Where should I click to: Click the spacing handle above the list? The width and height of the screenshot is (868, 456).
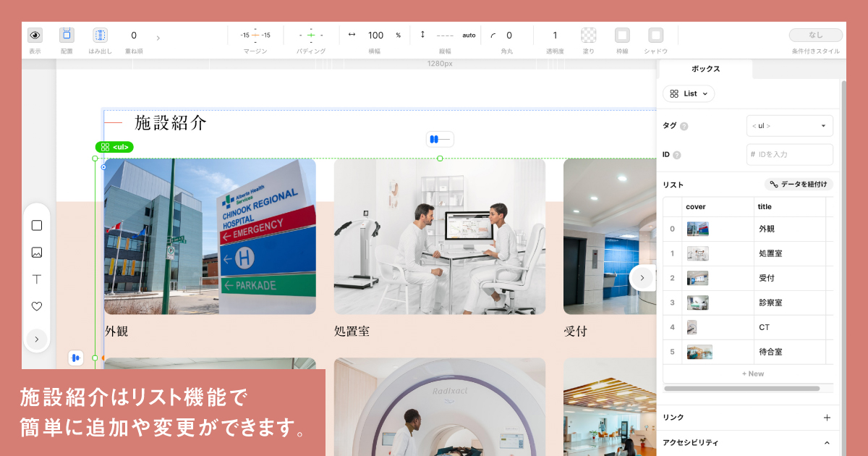(x=440, y=139)
